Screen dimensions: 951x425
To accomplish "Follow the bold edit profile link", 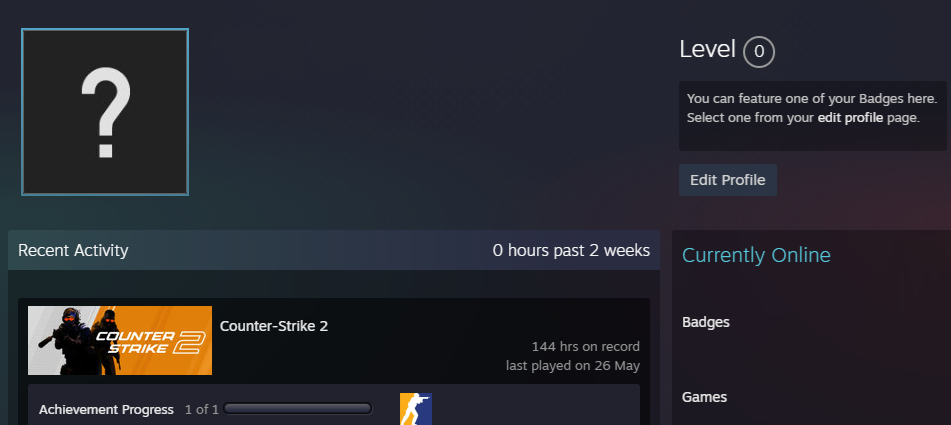I will (x=850, y=118).
